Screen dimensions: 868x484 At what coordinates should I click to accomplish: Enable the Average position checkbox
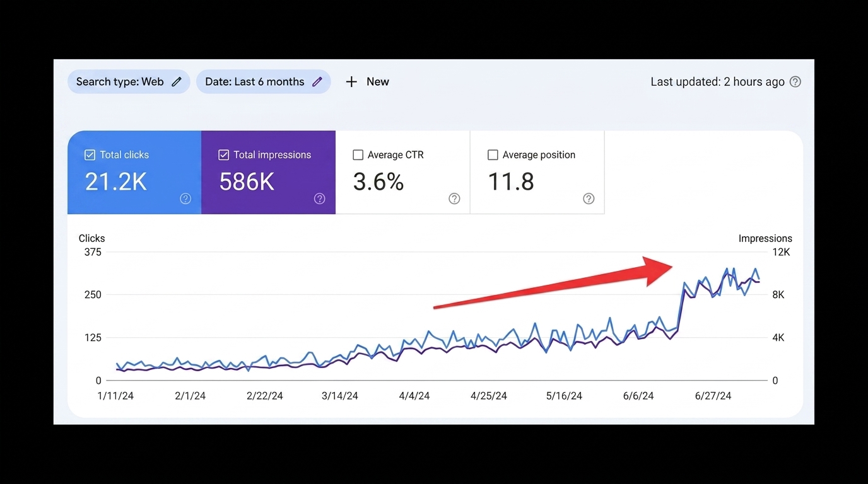[493, 155]
